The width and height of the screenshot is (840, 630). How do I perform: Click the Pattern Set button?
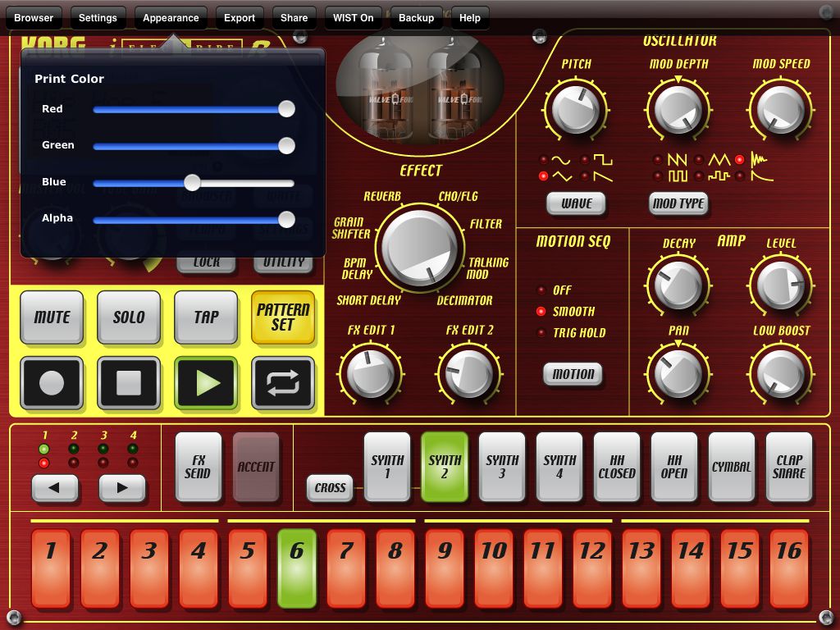pyautogui.click(x=283, y=317)
